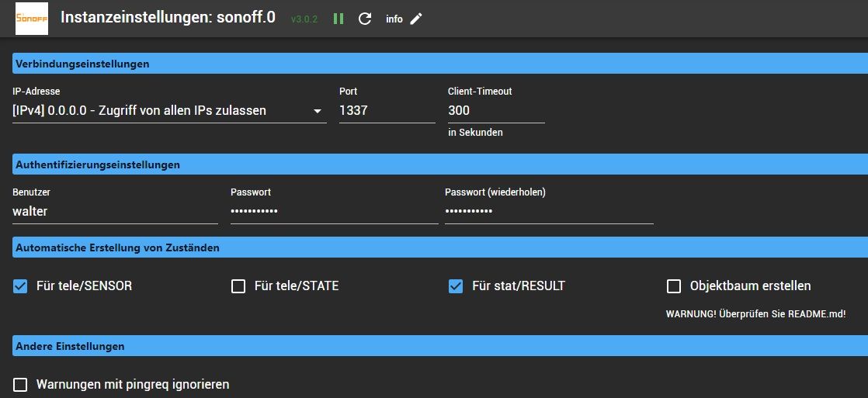
Task: Open the IP-Adresse dropdown
Action: coord(169,111)
